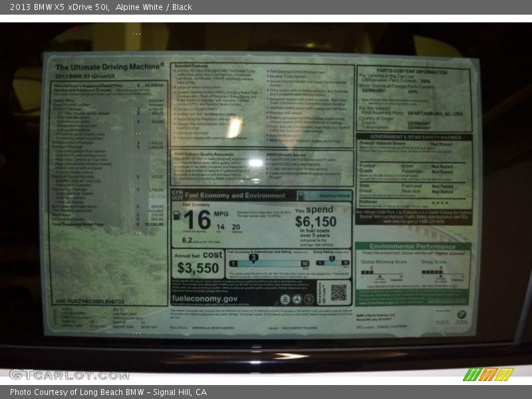This screenshot has width=532, height=399.
Task: Click the '2013 BMW X5 xDrive50i' sticker subtitle
Action: [85, 76]
